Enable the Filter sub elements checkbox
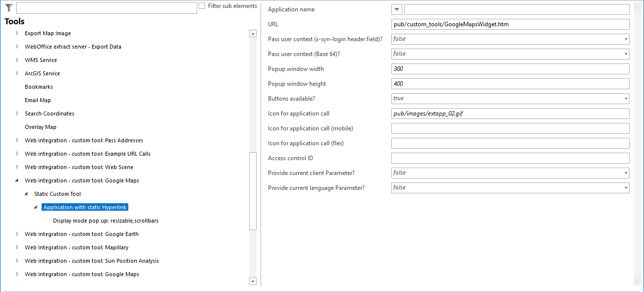Screen dimensions: 644x292 (202, 5)
